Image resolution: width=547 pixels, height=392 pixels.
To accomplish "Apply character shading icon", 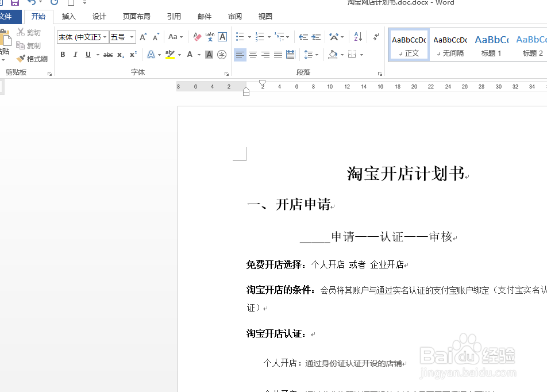I will tap(209, 55).
